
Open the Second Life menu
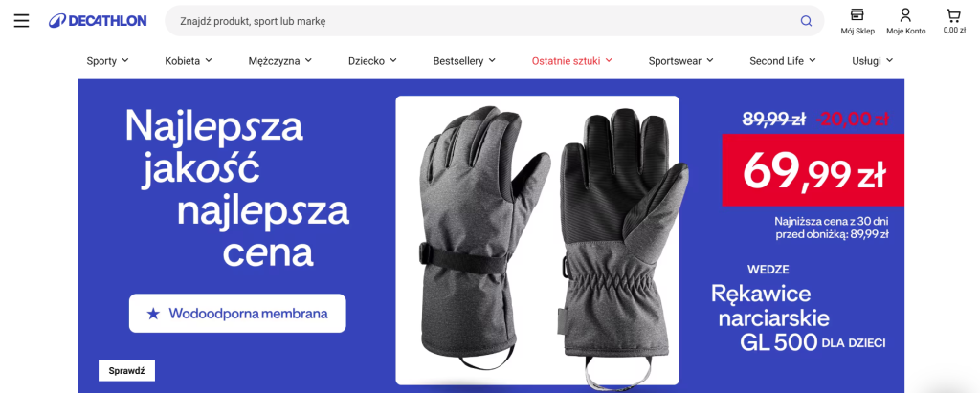pos(783,61)
